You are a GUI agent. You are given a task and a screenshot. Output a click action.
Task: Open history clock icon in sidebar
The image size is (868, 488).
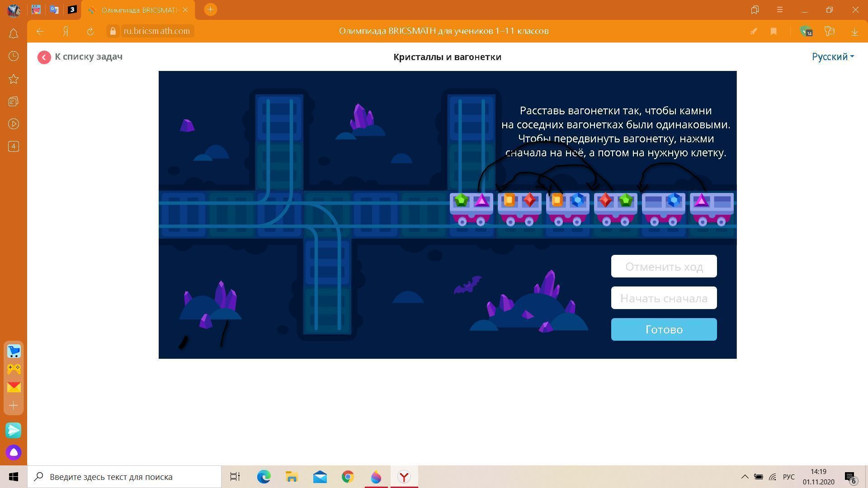pos(14,56)
